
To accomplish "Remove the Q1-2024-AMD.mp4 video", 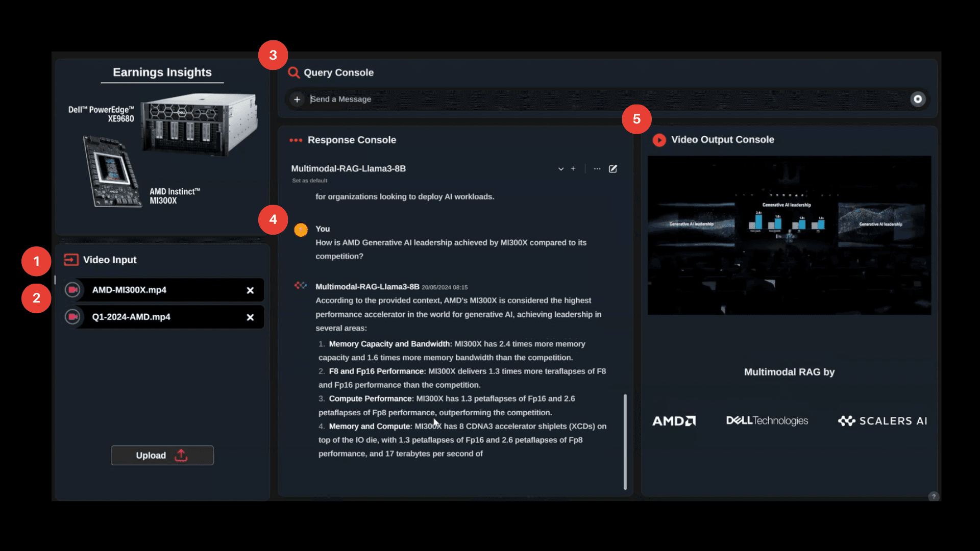I will (x=250, y=317).
